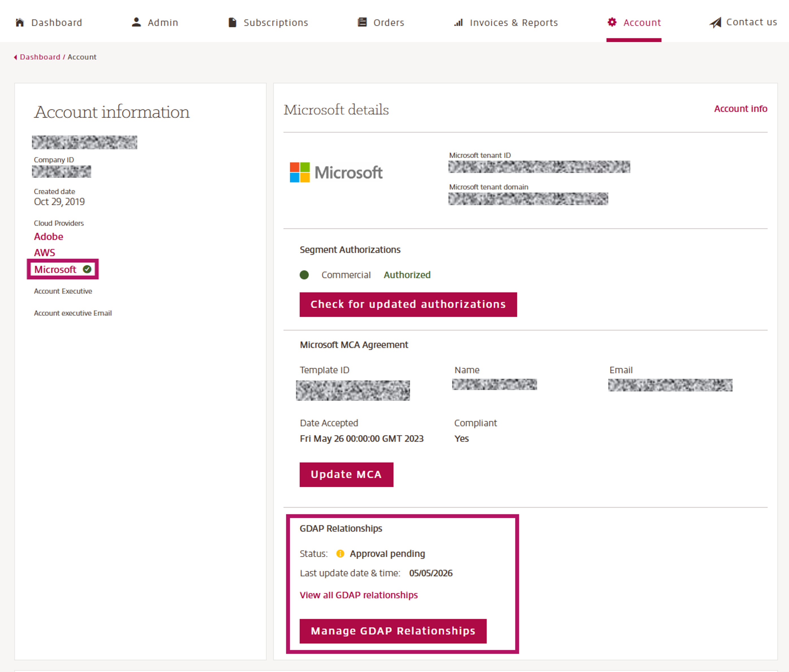Click the Commercial segment label
789x672 pixels.
click(x=346, y=275)
